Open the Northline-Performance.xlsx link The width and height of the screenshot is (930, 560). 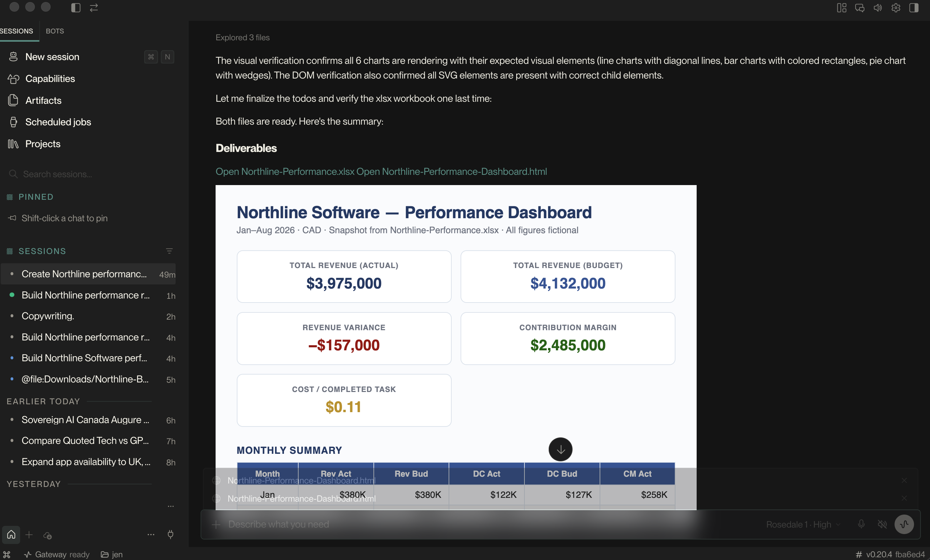pos(285,171)
